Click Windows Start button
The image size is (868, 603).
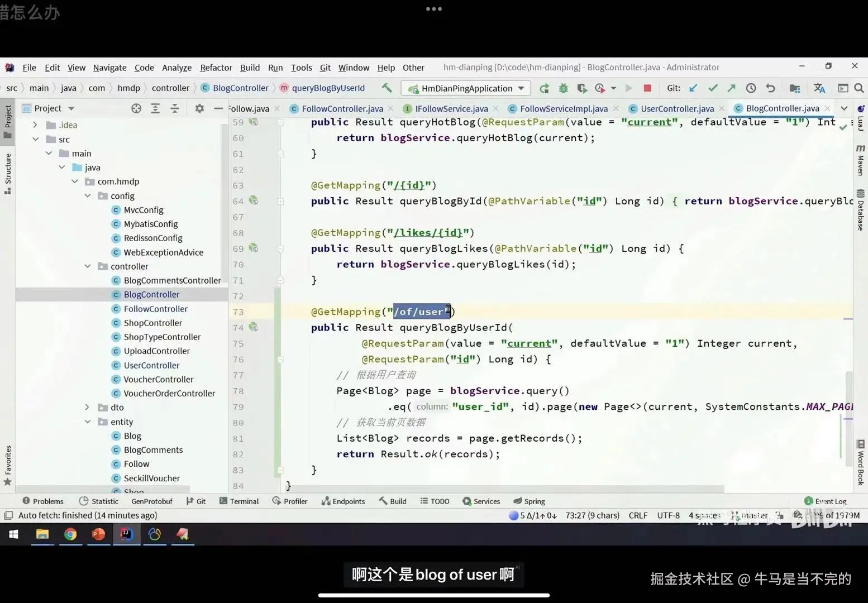[x=14, y=534]
